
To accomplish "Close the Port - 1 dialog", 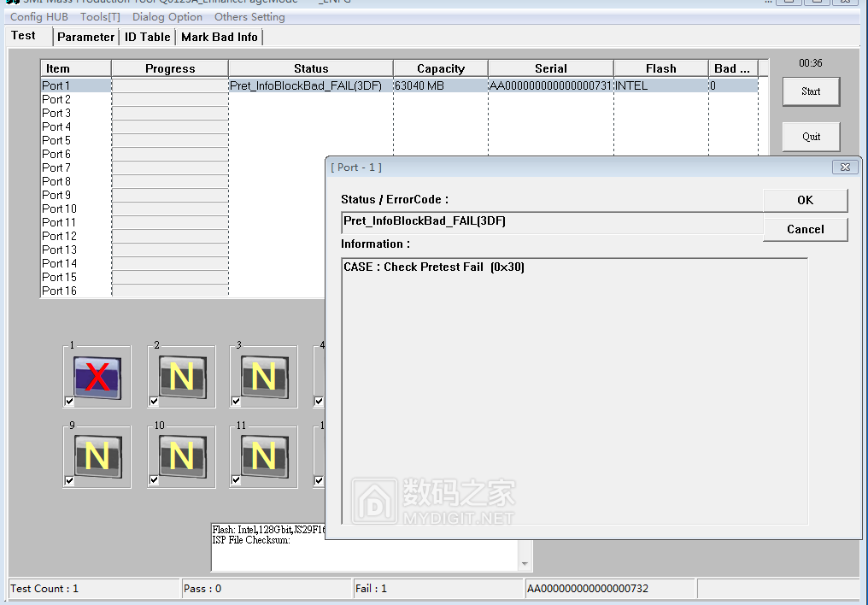I will pos(845,167).
